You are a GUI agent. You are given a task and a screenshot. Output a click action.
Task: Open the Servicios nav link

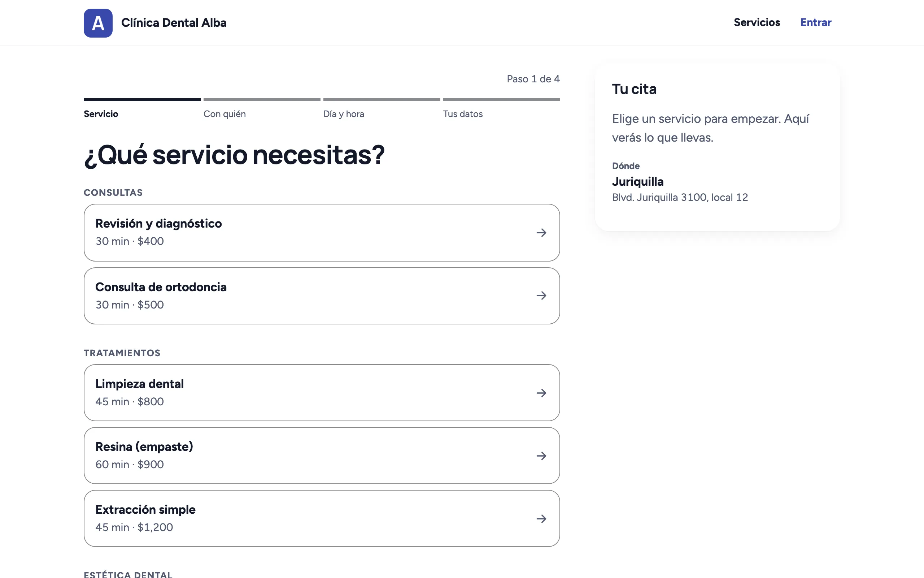pos(757,22)
